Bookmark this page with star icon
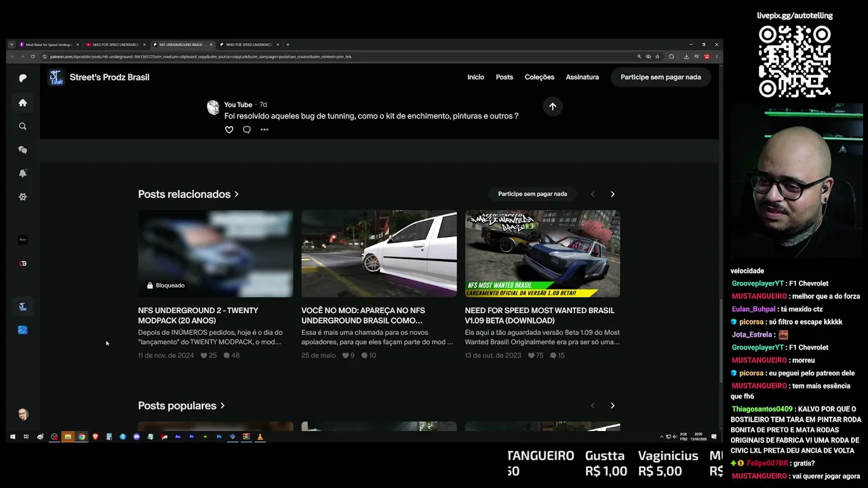 (657, 57)
